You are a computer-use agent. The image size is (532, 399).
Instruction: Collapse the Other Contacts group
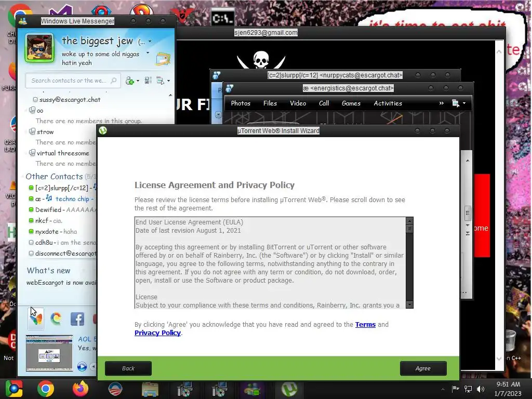(x=22, y=177)
